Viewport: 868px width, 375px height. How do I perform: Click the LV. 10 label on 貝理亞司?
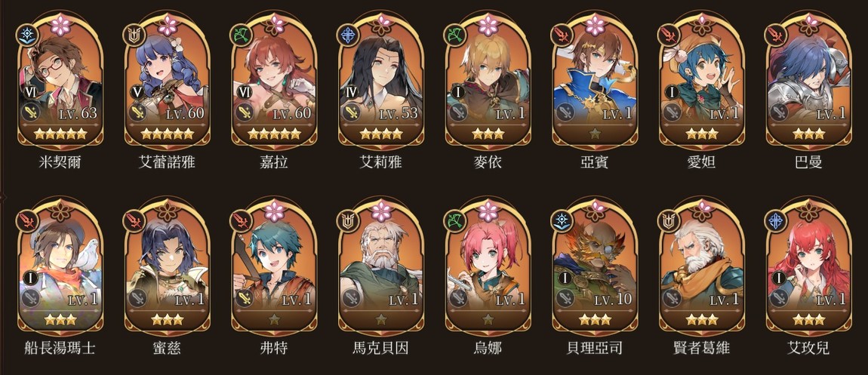pos(613,300)
